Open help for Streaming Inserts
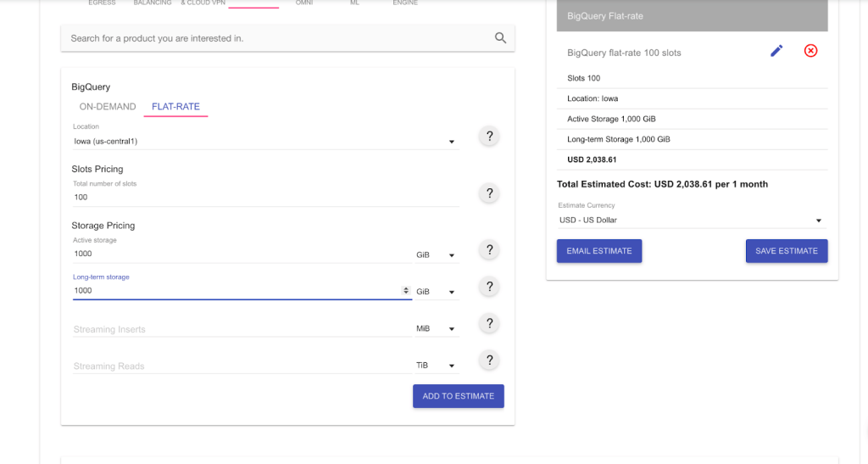 (489, 323)
